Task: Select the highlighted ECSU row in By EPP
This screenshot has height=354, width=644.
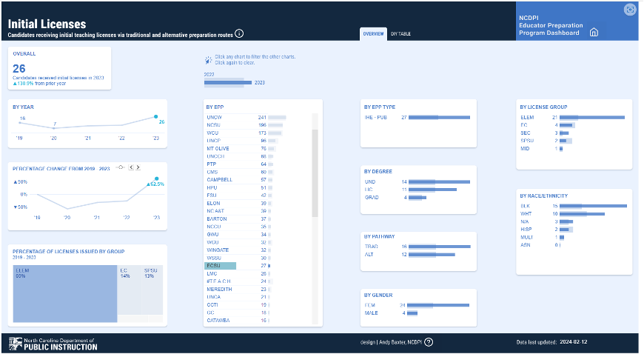Action: click(221, 265)
